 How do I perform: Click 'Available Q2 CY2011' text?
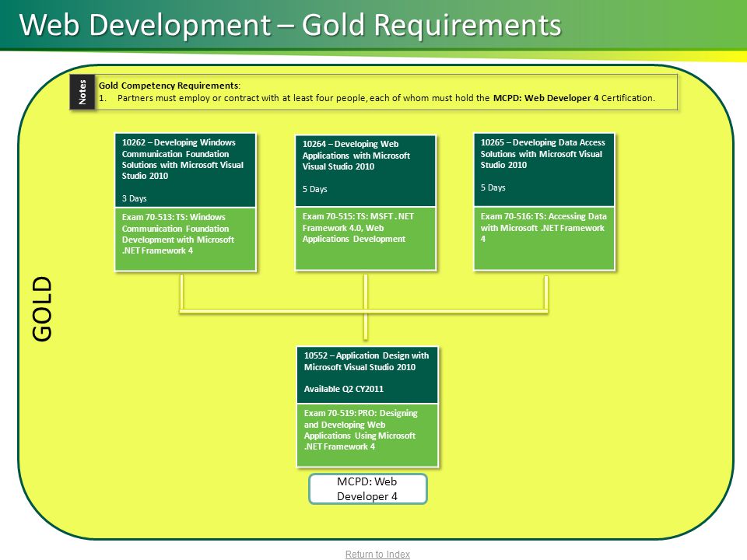tap(343, 389)
